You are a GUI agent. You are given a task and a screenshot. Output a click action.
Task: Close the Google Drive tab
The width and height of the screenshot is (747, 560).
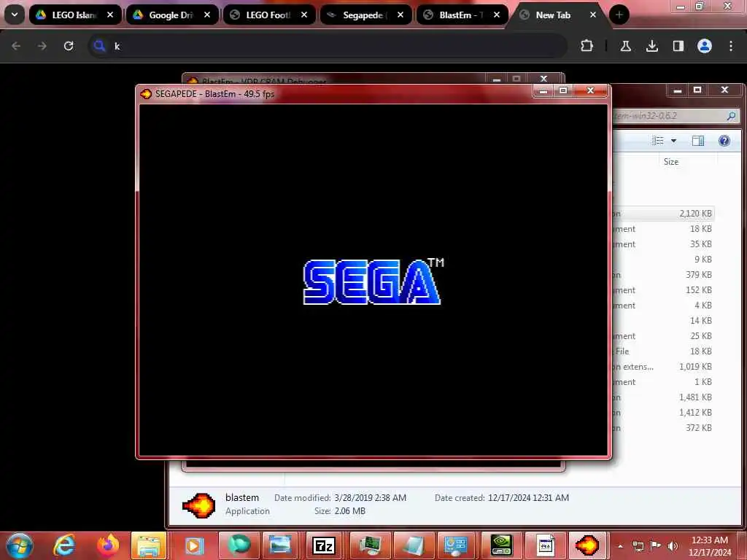(x=207, y=15)
